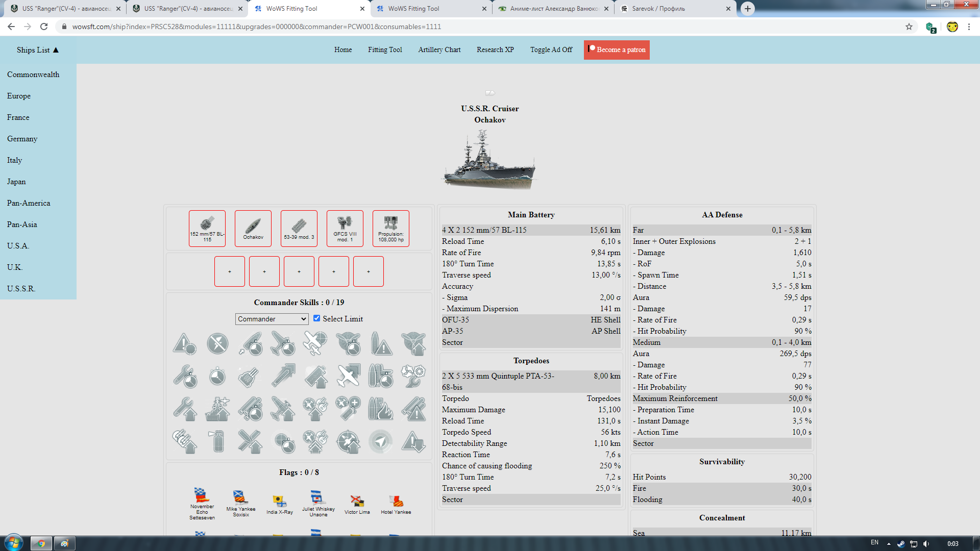
Task: Add the Victor Lima flag
Action: coord(357,504)
